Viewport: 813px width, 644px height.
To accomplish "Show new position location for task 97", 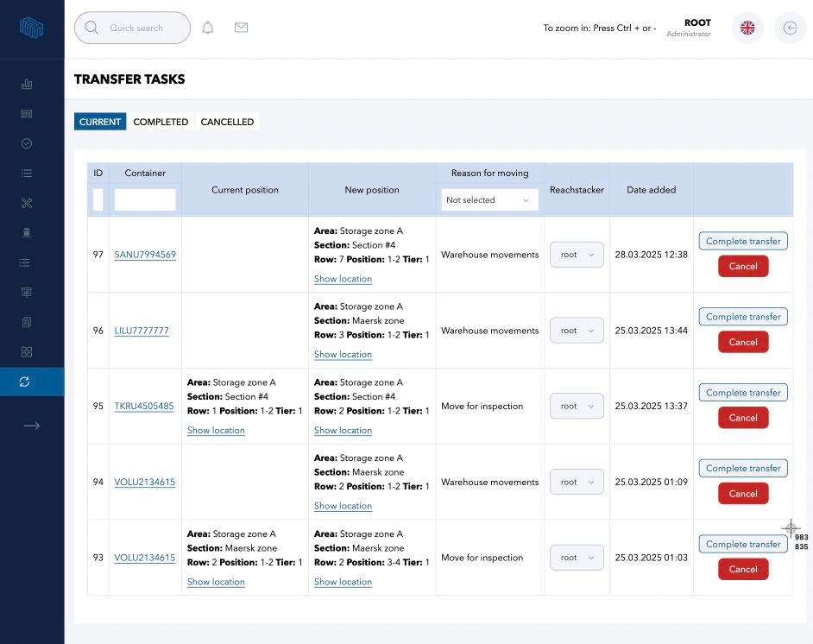I will (x=343, y=279).
